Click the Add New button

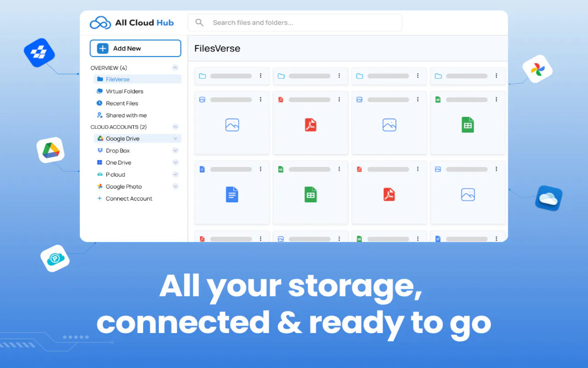pos(136,48)
